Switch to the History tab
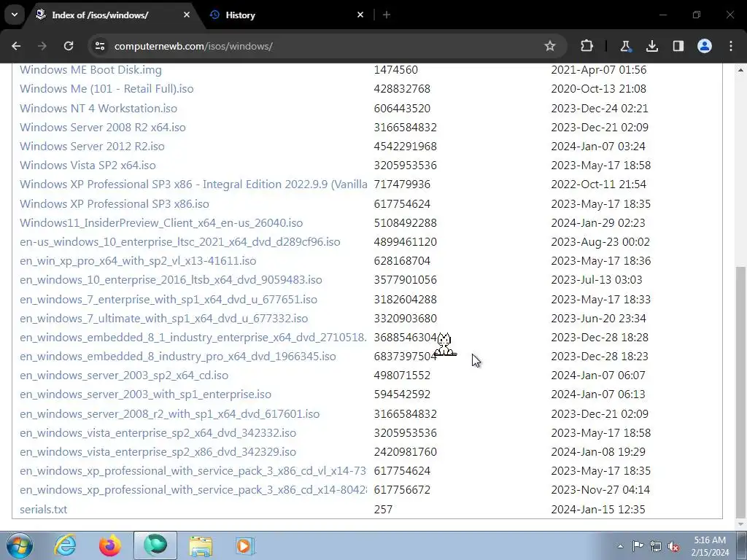This screenshot has width=747, height=560. pyautogui.click(x=240, y=15)
